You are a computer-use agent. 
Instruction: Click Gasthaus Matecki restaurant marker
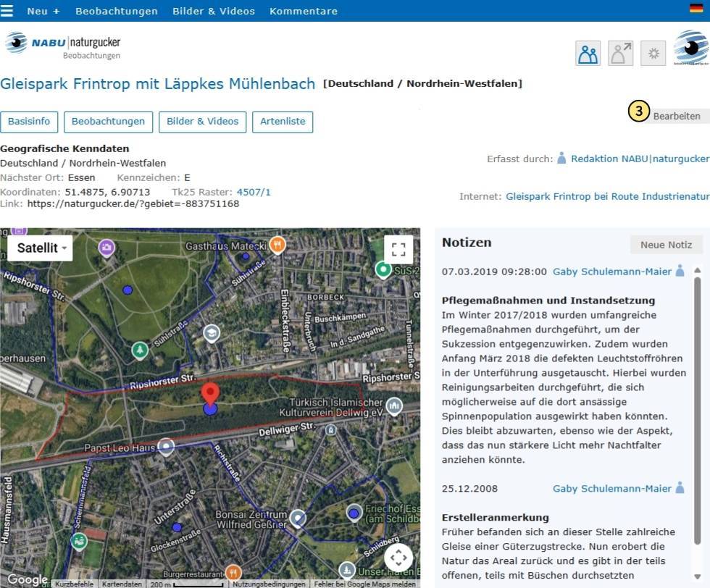click(277, 245)
